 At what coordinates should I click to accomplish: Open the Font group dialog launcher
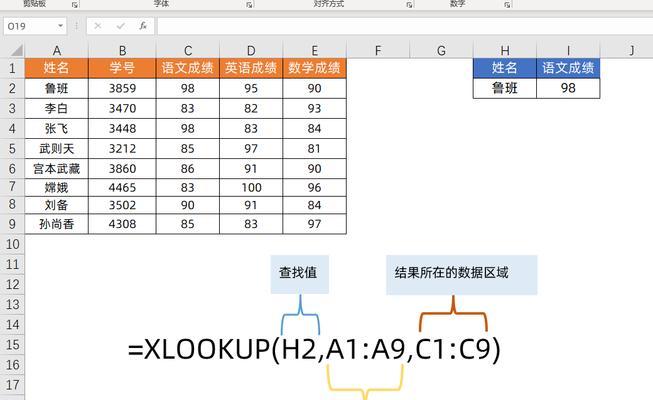pos(249,5)
